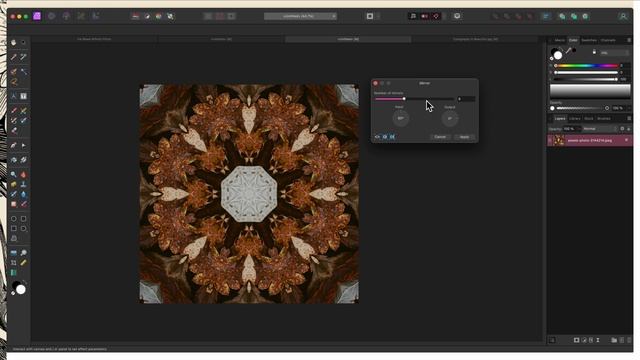Click Cancel in the Mirror dialog

point(440,137)
